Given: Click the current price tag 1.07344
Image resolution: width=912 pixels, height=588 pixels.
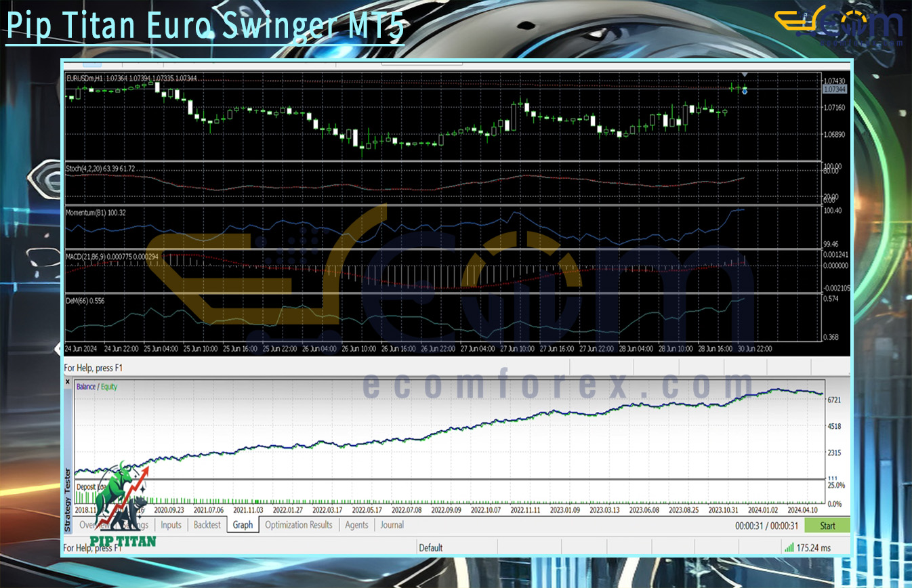Looking at the screenshot, I should pos(833,89).
